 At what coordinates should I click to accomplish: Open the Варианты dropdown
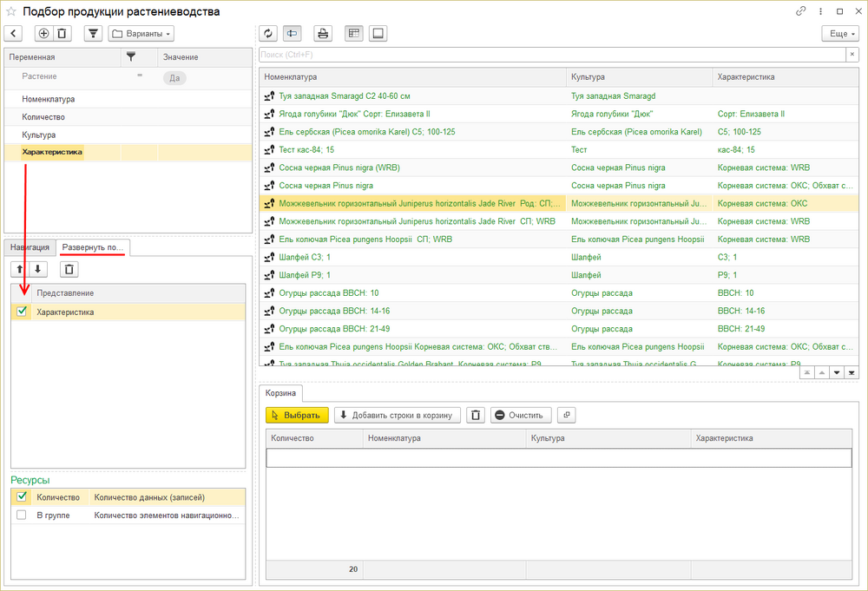141,34
